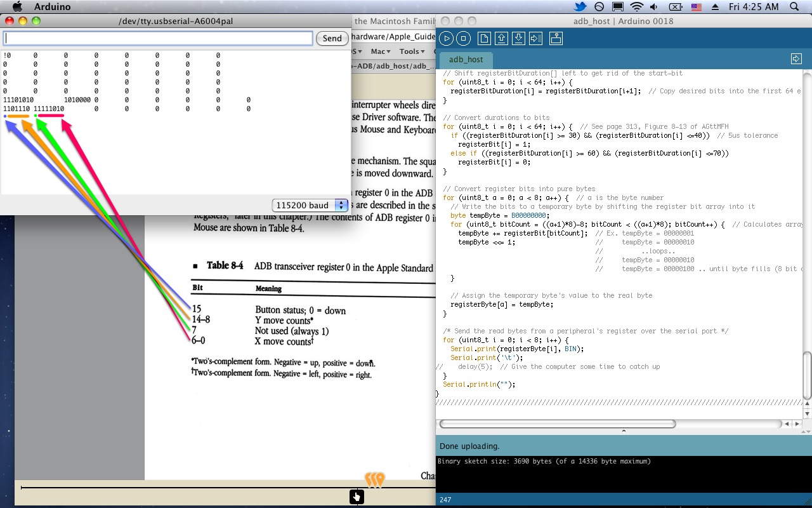Open the Apple menu

point(18,7)
